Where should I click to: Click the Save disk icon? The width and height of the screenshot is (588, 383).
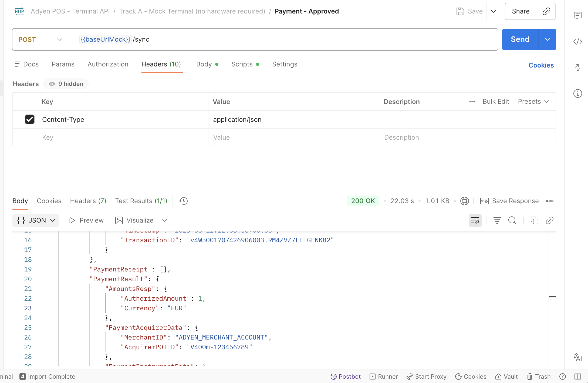click(460, 11)
